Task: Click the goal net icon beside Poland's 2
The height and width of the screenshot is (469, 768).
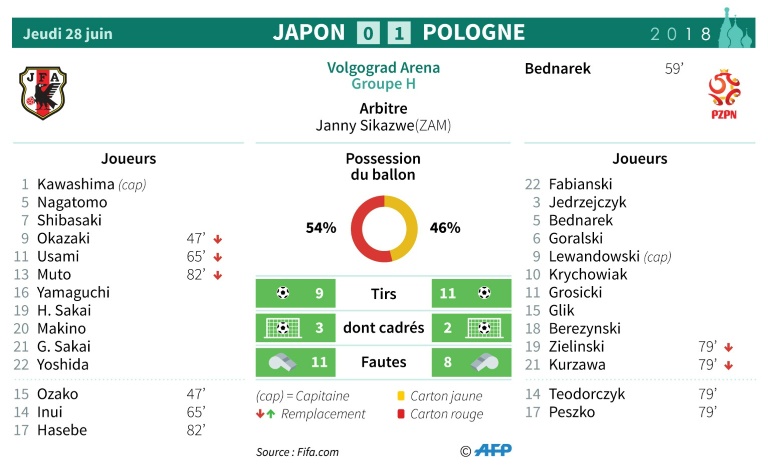Action: coord(484,328)
